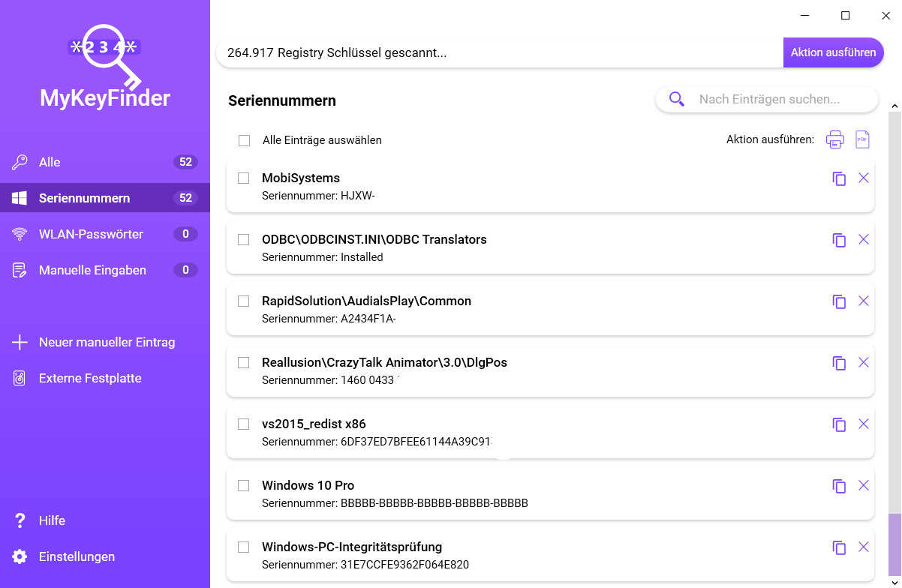902x588 pixels.
Task: Remove the Windows 10 Pro entry
Action: (864, 485)
